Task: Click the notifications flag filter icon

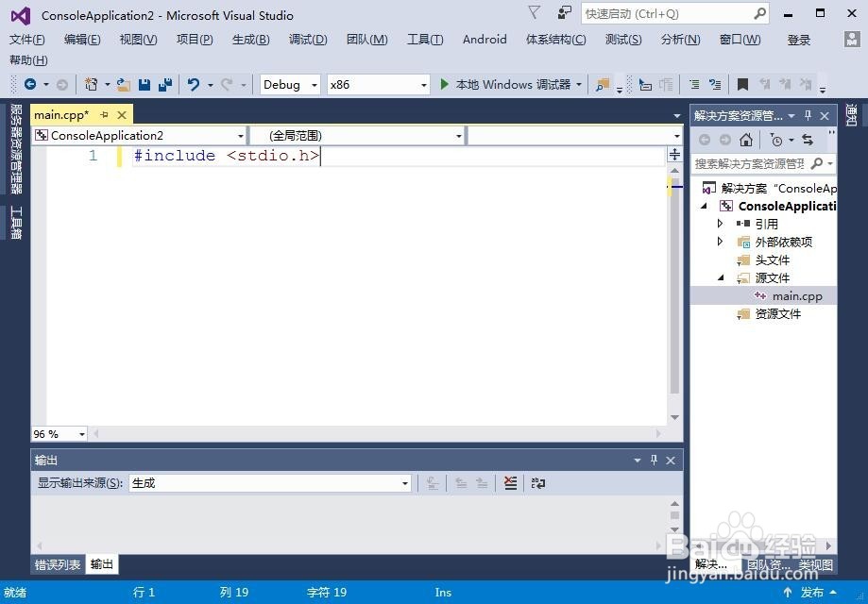Action: point(535,12)
